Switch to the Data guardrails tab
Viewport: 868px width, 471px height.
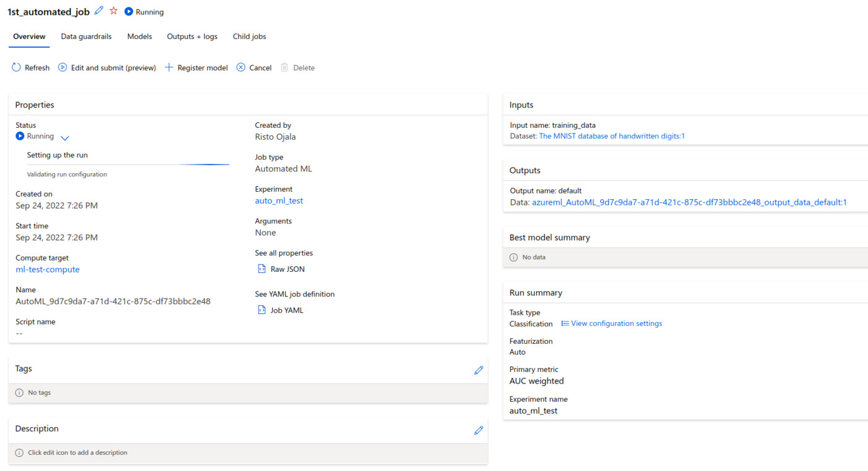pyautogui.click(x=86, y=37)
